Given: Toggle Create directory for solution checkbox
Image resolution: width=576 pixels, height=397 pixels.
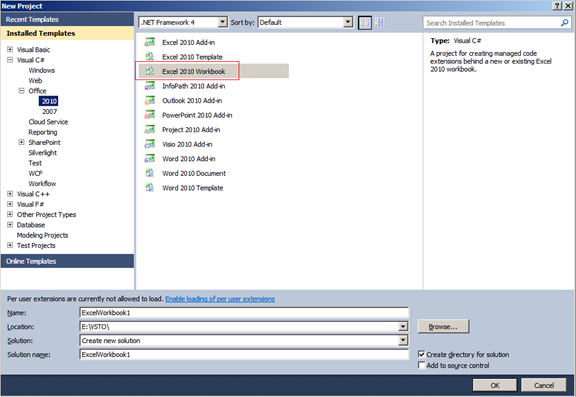Looking at the screenshot, I should pos(421,354).
